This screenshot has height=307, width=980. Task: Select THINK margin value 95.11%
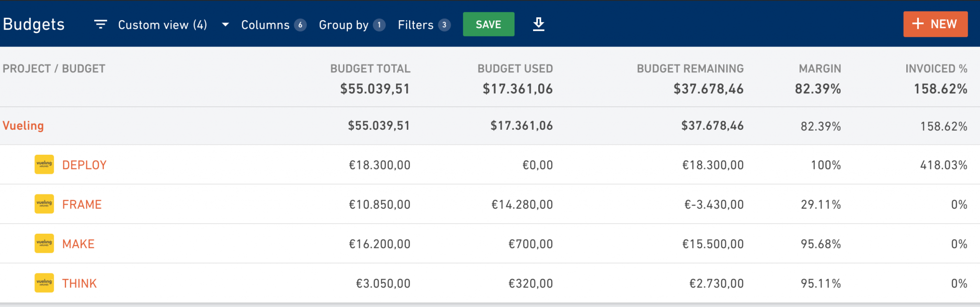(821, 284)
